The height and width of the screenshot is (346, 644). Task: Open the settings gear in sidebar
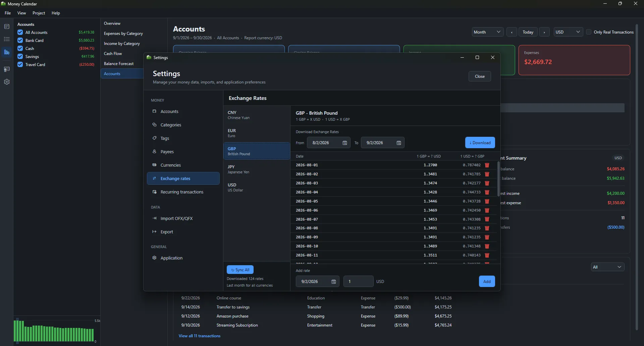coord(7,82)
